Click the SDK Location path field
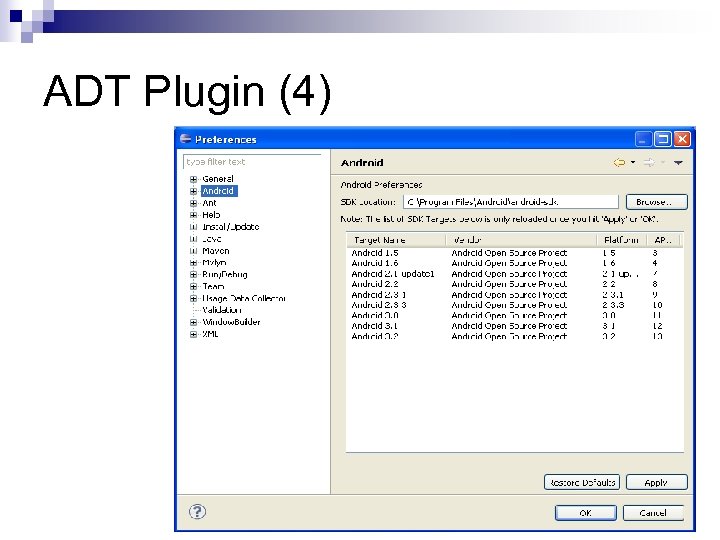 point(511,202)
